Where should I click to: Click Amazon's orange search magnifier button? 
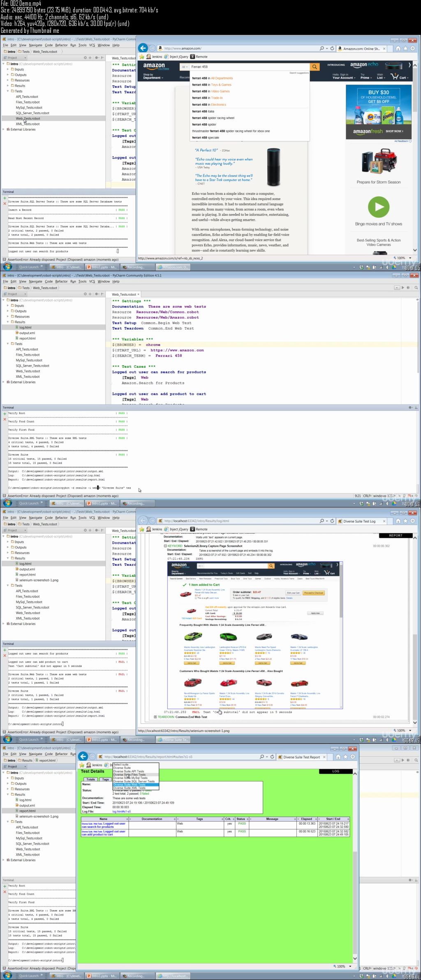coord(315,67)
